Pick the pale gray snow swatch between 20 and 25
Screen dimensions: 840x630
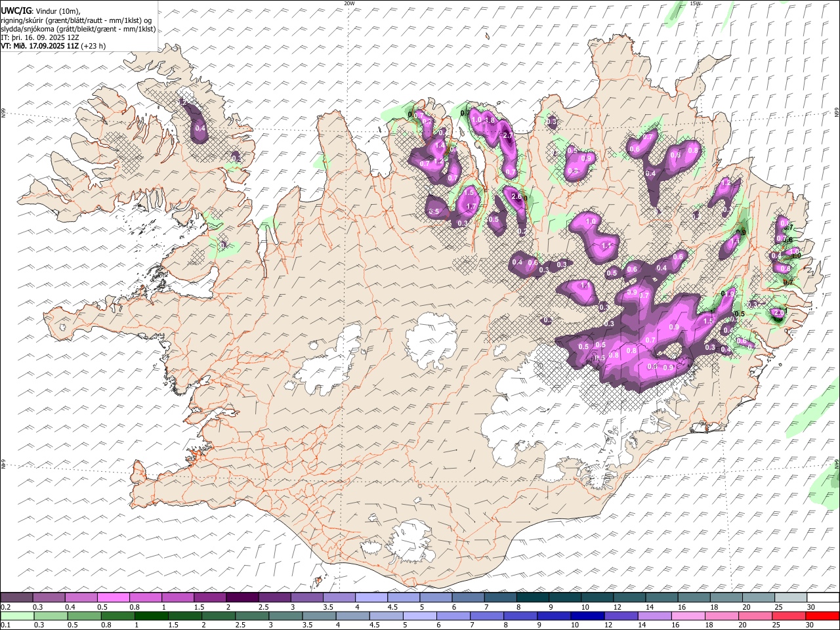pyautogui.click(x=759, y=597)
